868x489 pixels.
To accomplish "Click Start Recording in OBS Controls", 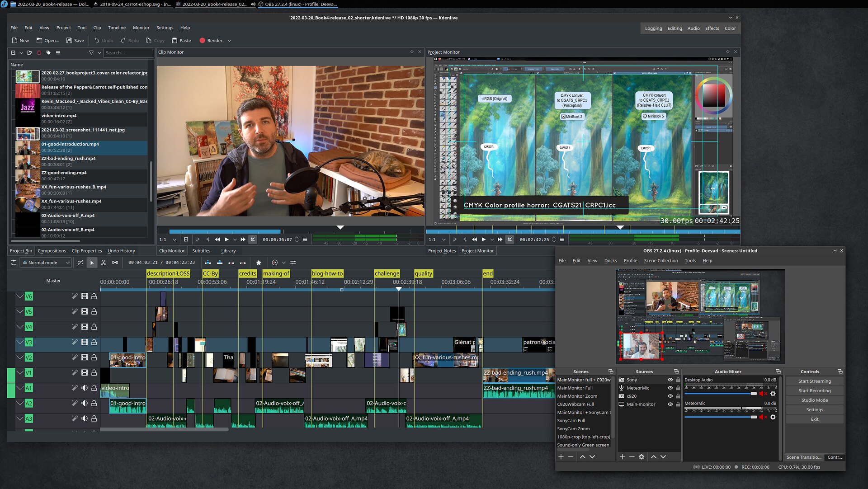I will point(814,391).
